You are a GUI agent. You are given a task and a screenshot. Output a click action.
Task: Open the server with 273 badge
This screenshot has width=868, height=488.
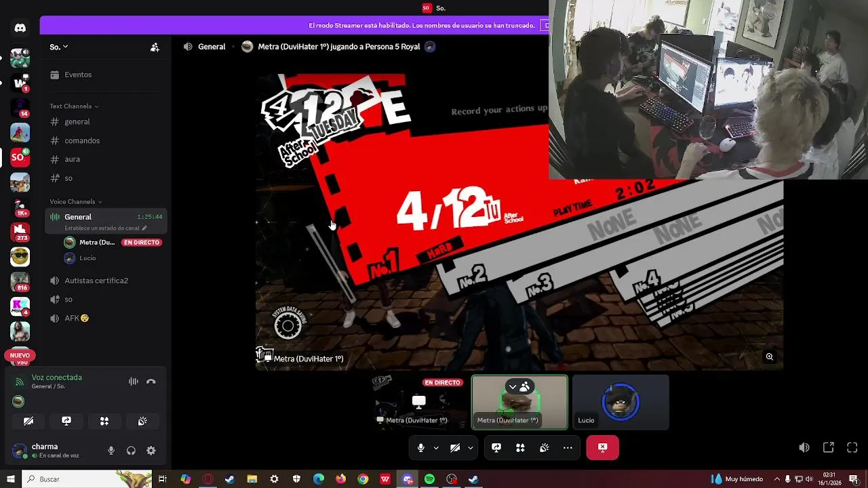coord(20,232)
